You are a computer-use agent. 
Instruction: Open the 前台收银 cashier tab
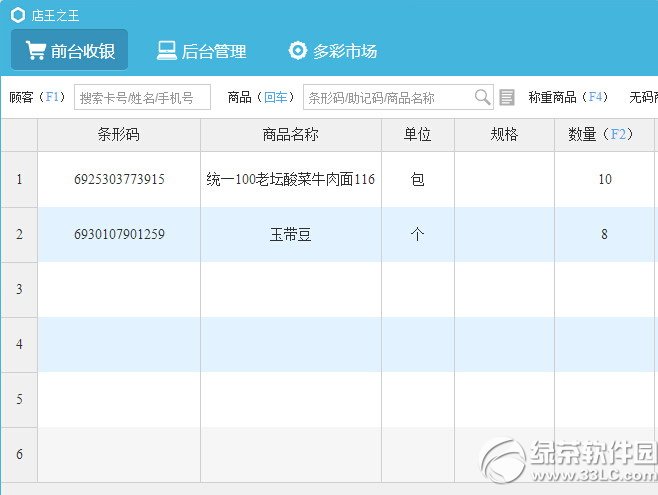pyautogui.click(x=69, y=50)
